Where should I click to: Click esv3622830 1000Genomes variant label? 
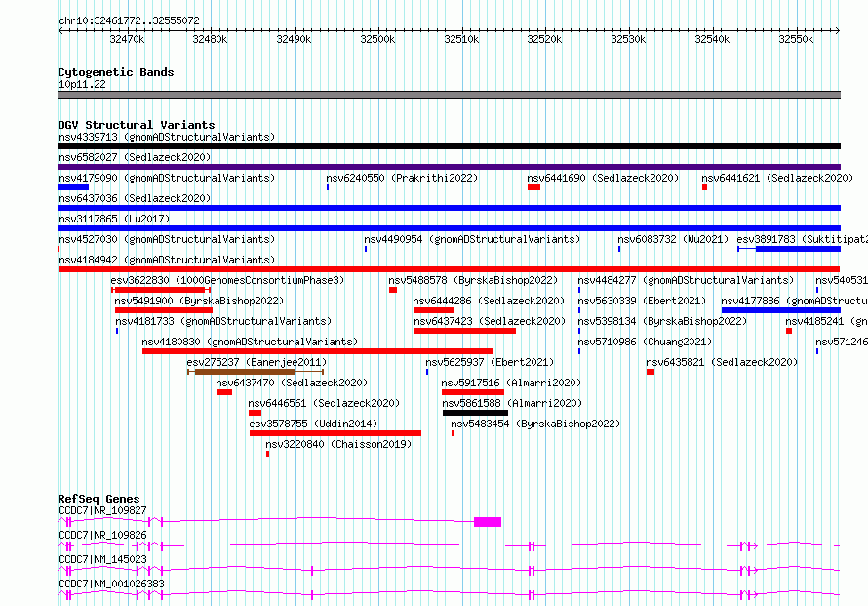point(227,280)
